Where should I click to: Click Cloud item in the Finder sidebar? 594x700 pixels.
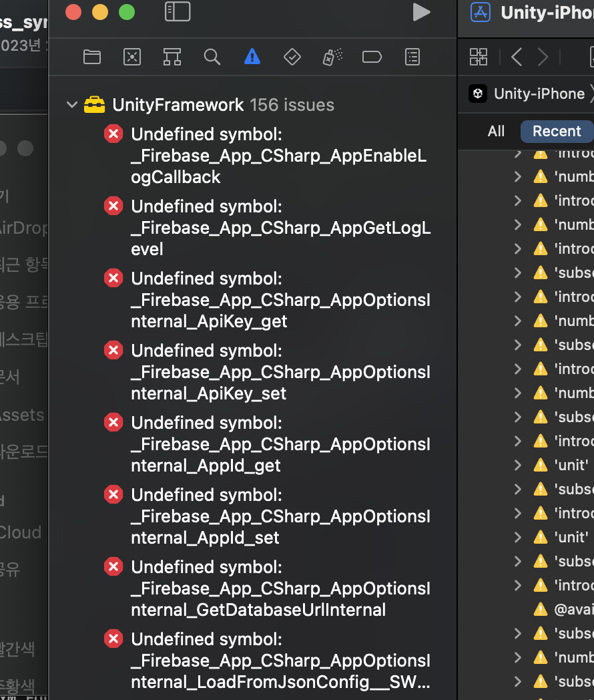[21, 532]
